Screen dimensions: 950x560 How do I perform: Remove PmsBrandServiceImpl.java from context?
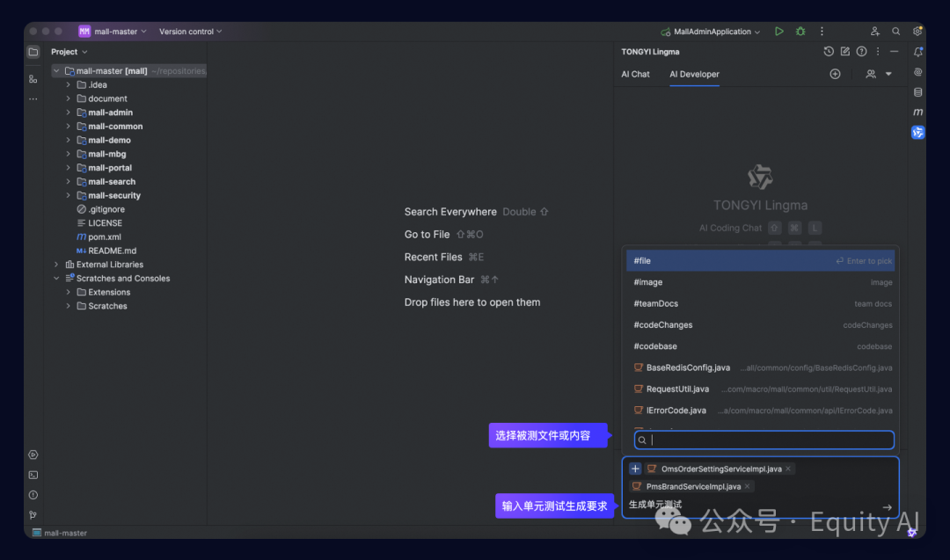point(747,486)
